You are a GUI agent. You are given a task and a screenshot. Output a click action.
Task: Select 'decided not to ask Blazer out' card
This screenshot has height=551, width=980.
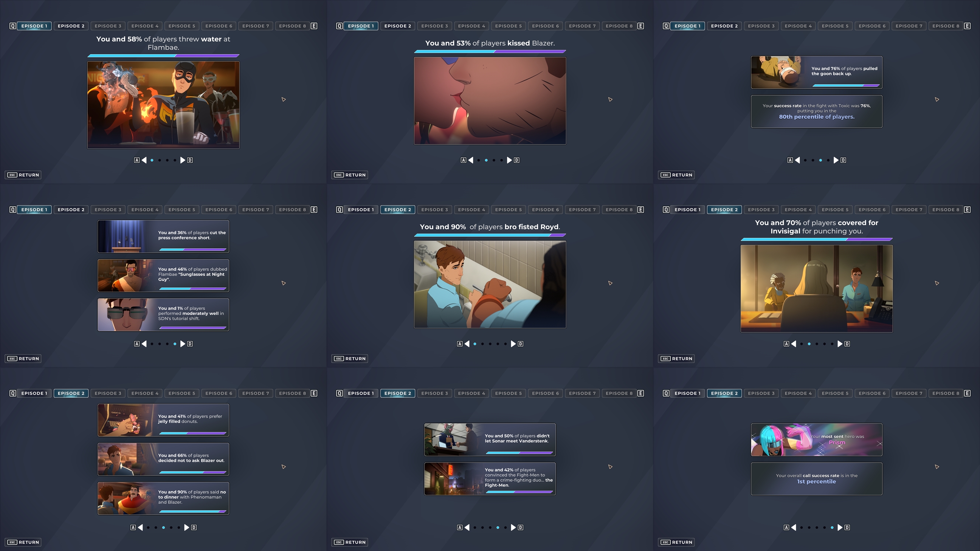coord(163,459)
